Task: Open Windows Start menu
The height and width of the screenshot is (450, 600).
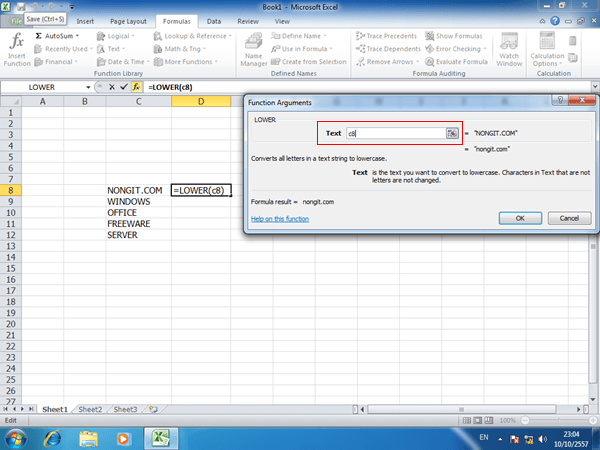Action: [15, 439]
